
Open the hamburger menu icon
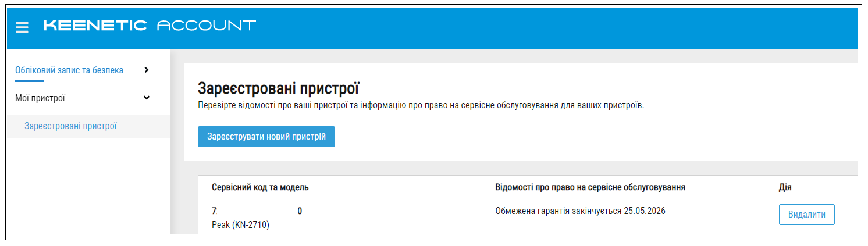click(22, 27)
